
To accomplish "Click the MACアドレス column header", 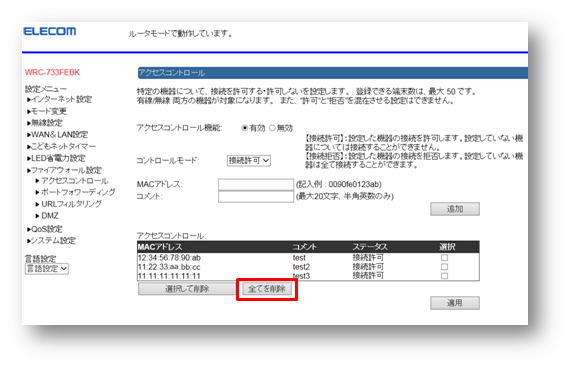I will pyautogui.click(x=160, y=247).
